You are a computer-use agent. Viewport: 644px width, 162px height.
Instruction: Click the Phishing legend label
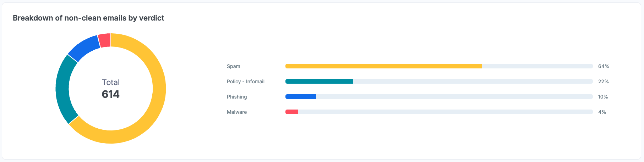point(237,97)
